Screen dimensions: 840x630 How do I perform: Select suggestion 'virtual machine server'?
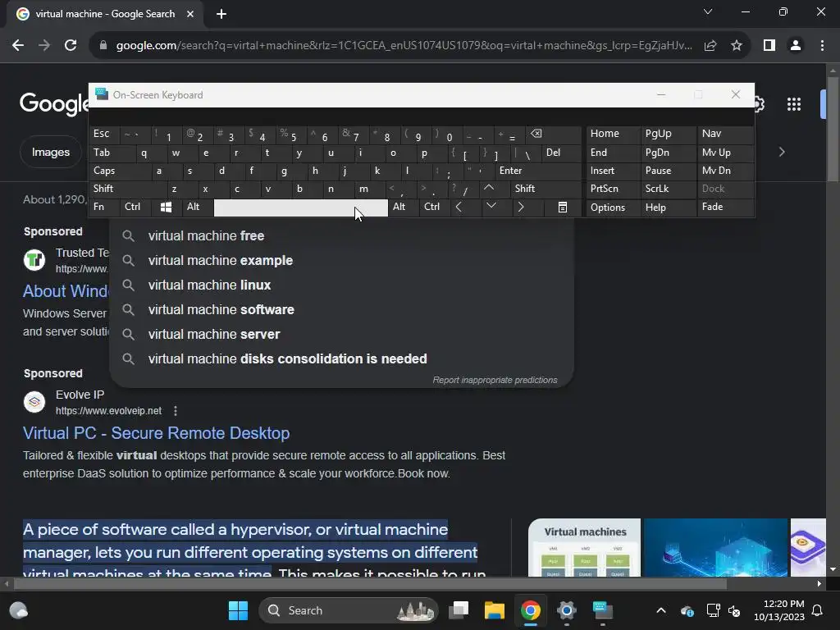[x=342, y=335]
